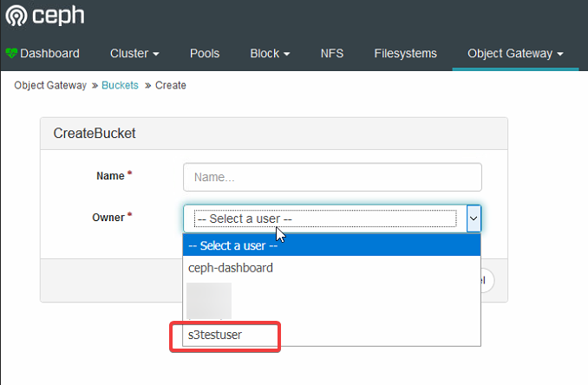Image resolution: width=588 pixels, height=385 pixels.
Task: Open the Dashboard page
Action: click(x=49, y=53)
